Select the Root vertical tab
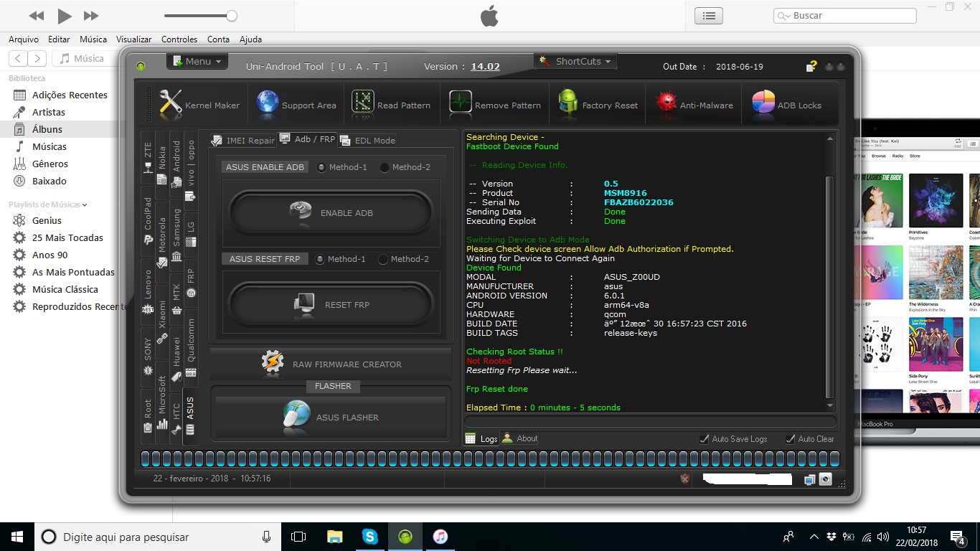 coord(148,416)
